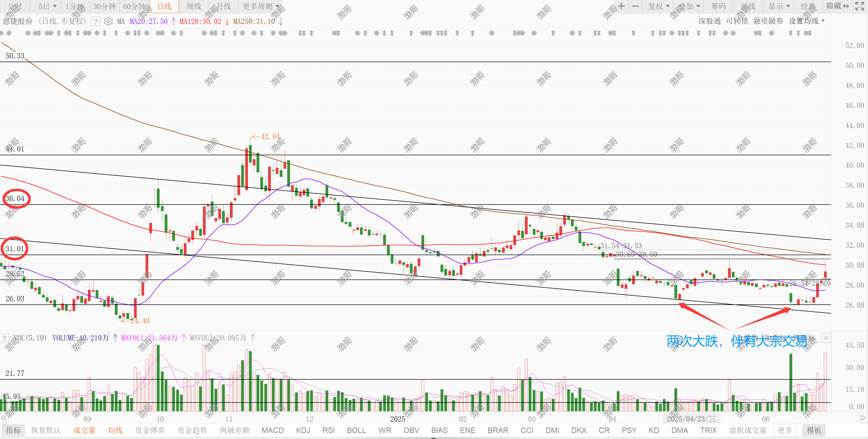Select TRIX indicator
Screen dimensions: 868x439
pyautogui.click(x=709, y=430)
